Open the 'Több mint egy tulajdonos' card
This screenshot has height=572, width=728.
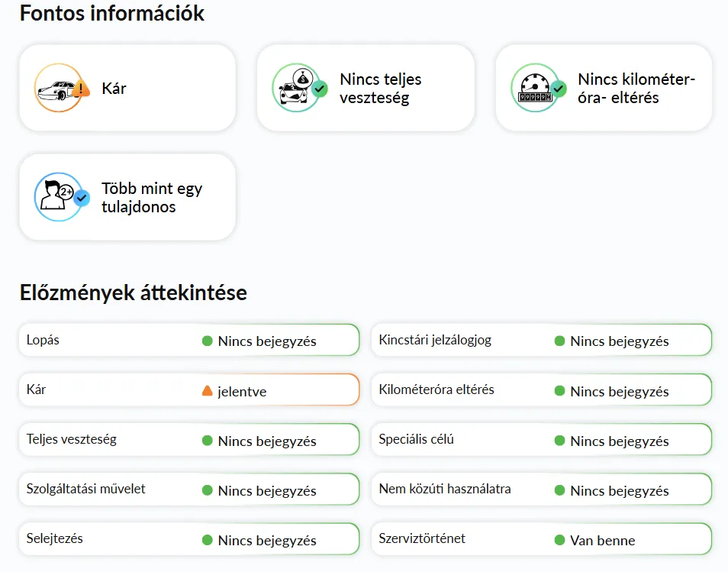127,197
